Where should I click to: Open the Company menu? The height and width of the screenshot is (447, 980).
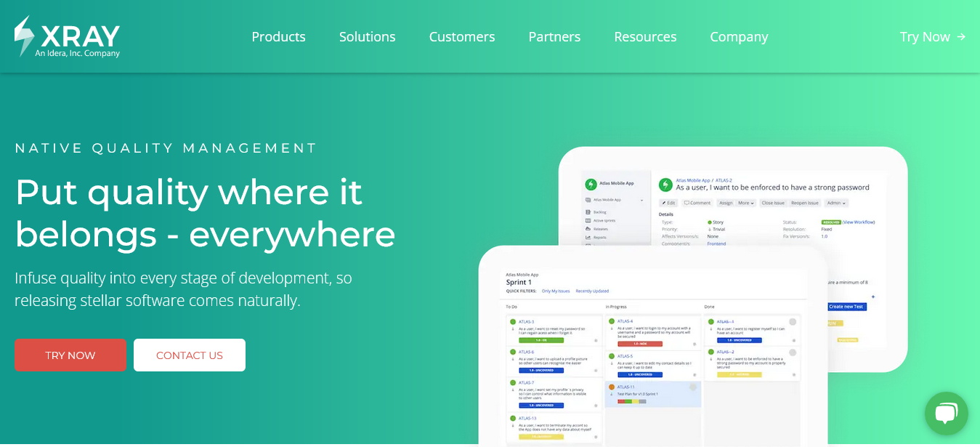(x=739, y=37)
